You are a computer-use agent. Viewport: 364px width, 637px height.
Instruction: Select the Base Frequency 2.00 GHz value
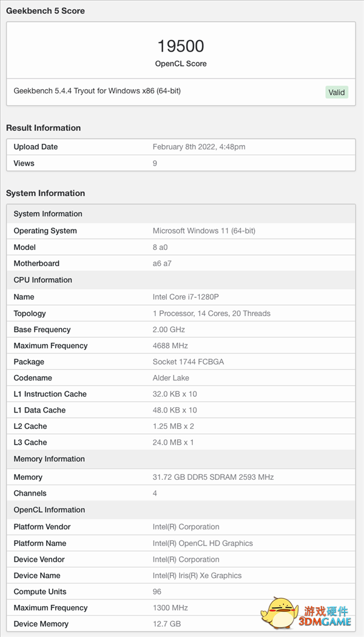click(169, 329)
